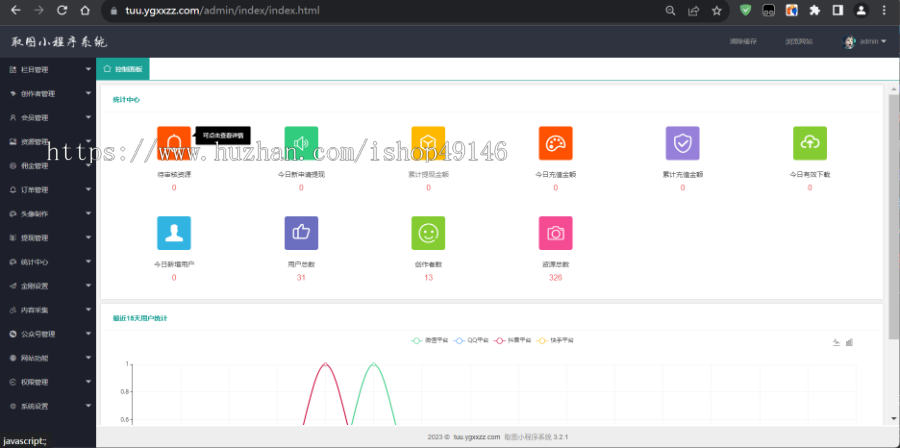Click the 用户总数 value 31
Image resolution: width=900 pixels, height=448 pixels.
point(301,278)
